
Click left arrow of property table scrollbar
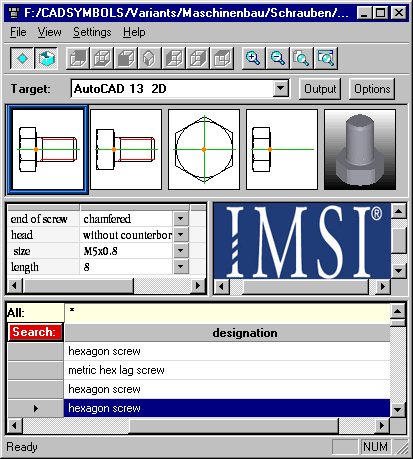click(x=15, y=286)
